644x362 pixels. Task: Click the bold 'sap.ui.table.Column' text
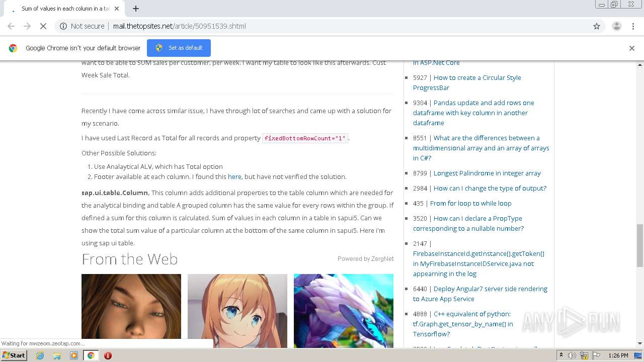(115, 193)
